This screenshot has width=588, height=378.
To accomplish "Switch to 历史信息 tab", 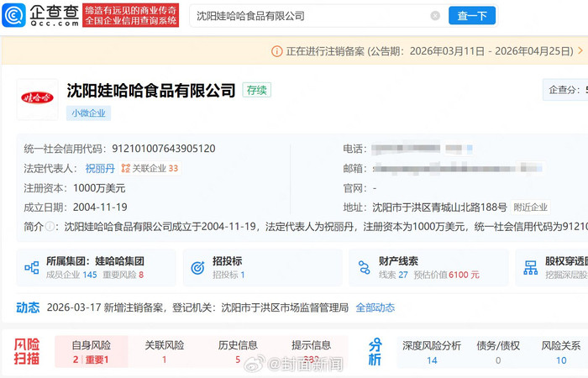I will point(238,352).
